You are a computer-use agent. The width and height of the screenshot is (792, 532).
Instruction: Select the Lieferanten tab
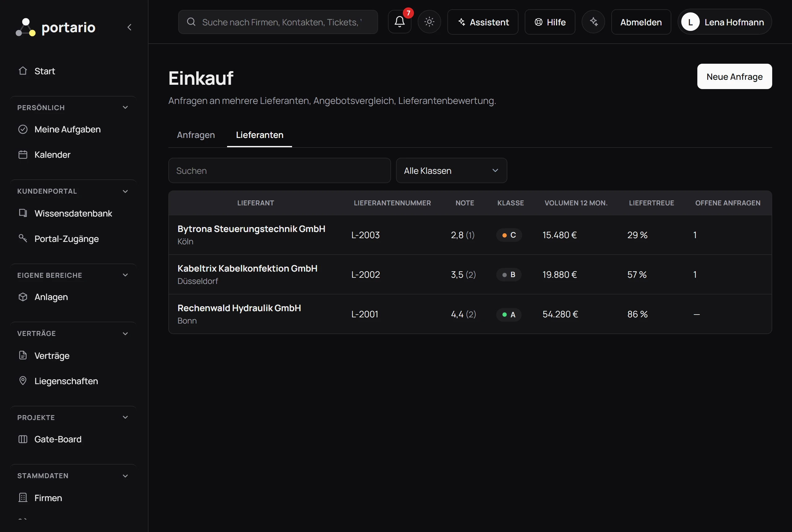[260, 135]
